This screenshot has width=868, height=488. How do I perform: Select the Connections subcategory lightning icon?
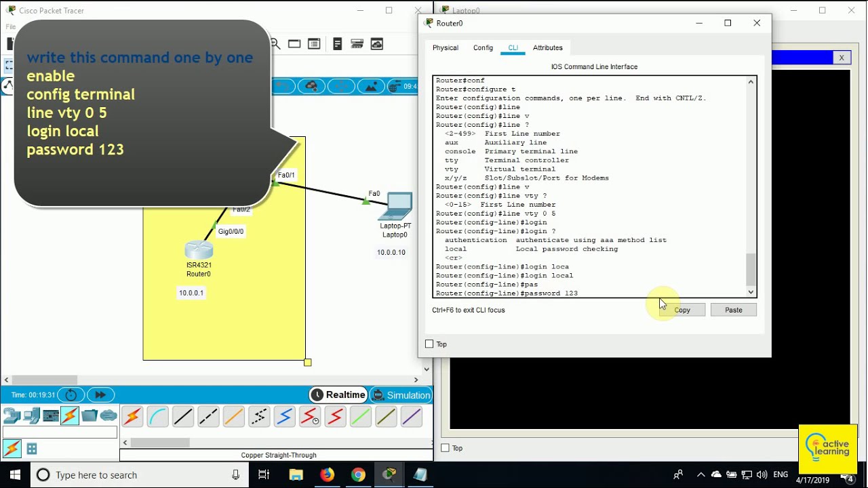click(12, 449)
